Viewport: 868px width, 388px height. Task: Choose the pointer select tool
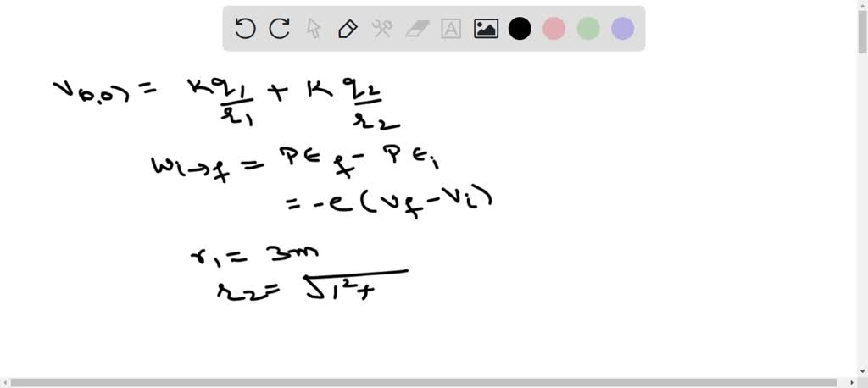[314, 28]
